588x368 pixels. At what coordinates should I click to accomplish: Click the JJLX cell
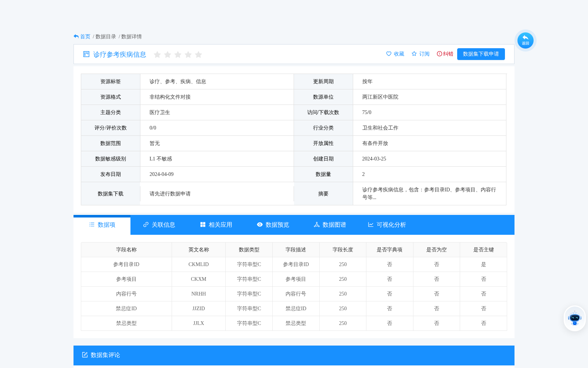(198, 323)
